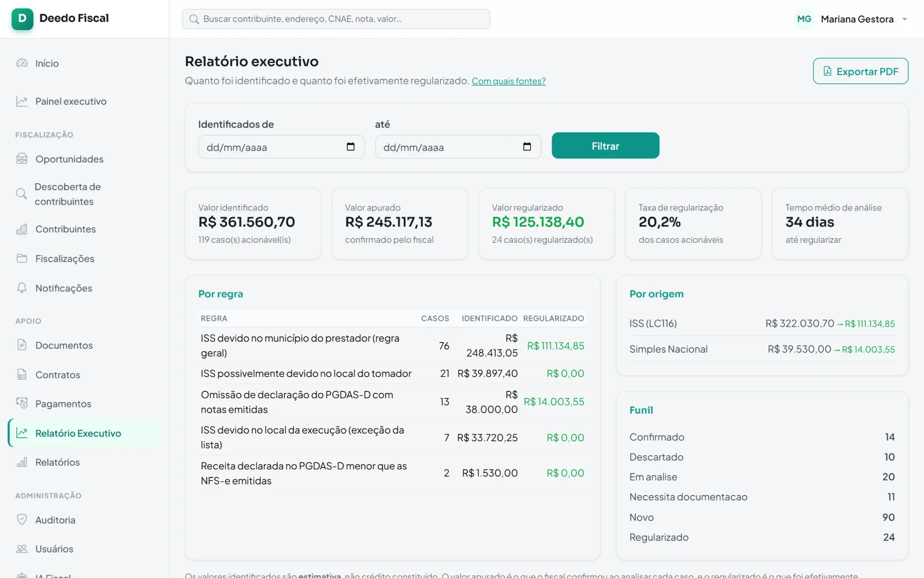Navigate to Contribuintes
This screenshot has height=578, width=924.
tap(85, 229)
